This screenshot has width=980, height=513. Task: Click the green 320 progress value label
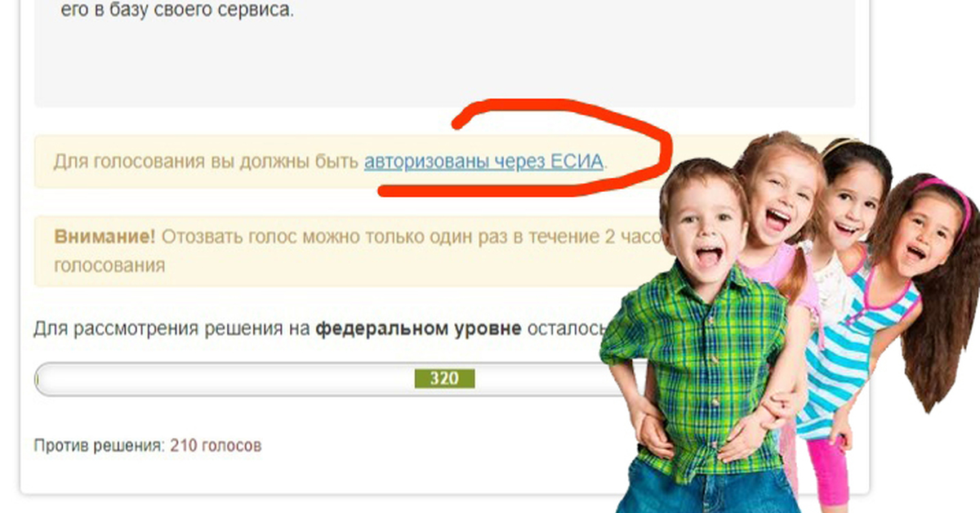(x=444, y=378)
